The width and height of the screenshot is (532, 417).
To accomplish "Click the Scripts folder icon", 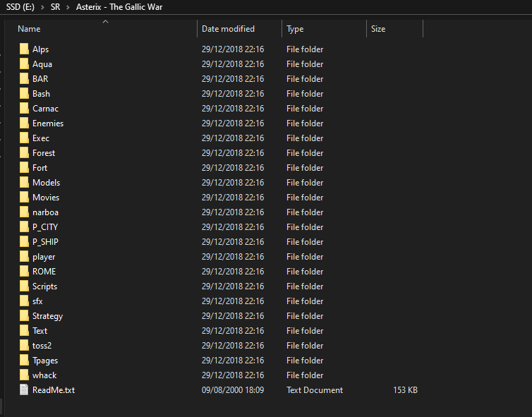I will 24,286.
